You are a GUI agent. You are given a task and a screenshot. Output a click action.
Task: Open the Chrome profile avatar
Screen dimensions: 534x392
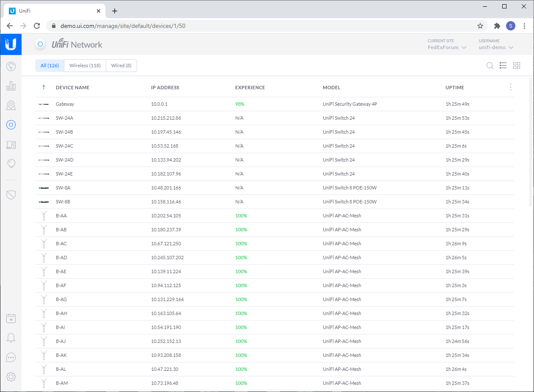point(511,26)
